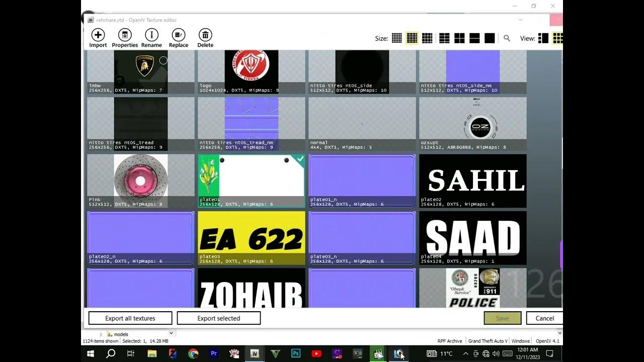Click OpenIV 4.1 status bar entry
644x362 pixels.
point(547,341)
